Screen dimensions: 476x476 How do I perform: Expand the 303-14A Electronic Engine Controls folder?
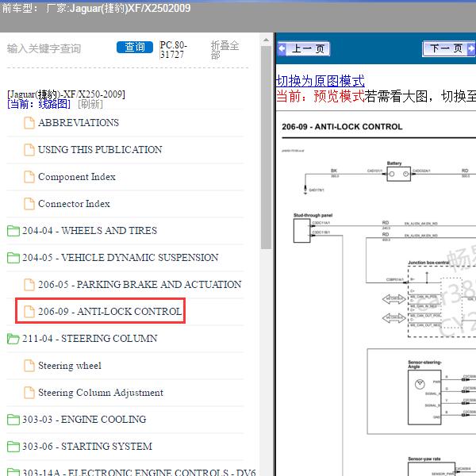(x=13, y=472)
